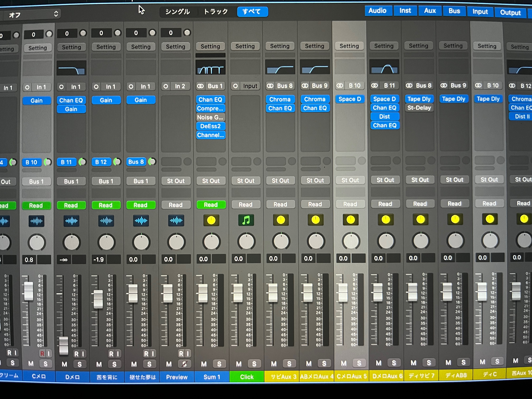Screen dimensions: 532x399
Task: Click the DeEss2 plugin slot on Sum 1
Action: pyautogui.click(x=210, y=126)
